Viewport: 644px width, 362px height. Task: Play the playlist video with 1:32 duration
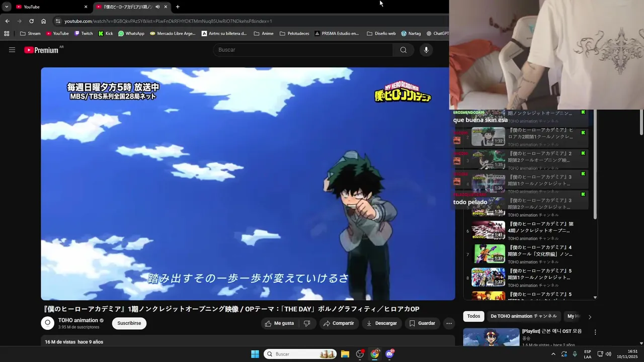point(488,136)
